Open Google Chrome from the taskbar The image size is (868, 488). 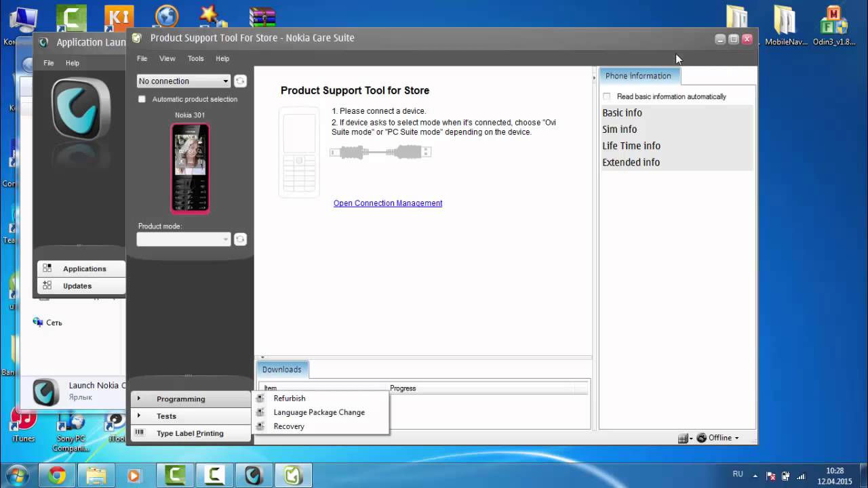coord(57,476)
